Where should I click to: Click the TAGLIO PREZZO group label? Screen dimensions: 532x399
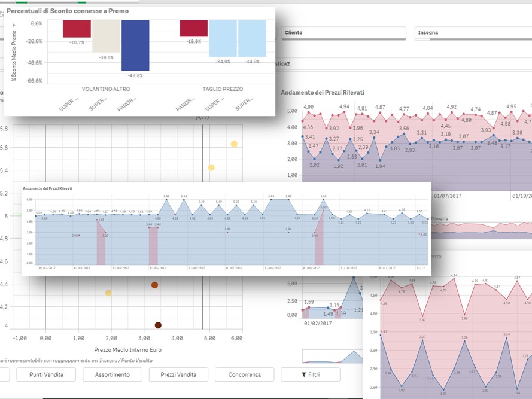pyautogui.click(x=223, y=89)
